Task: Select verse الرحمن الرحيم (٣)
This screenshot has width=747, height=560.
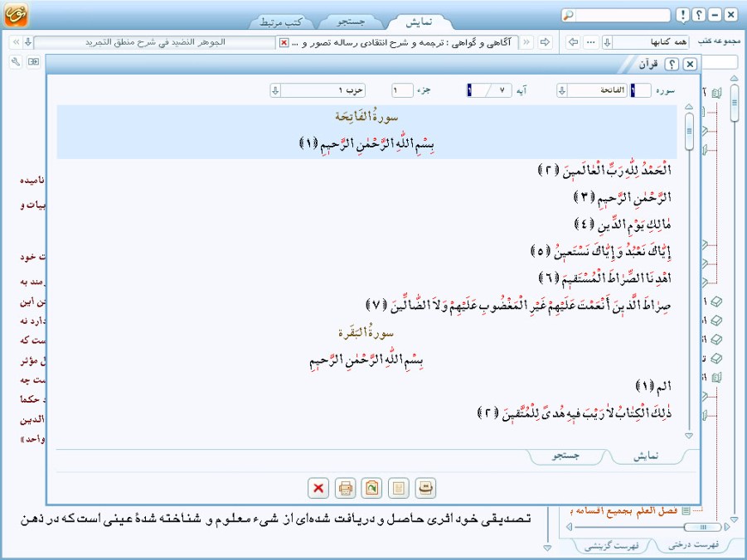Action: [623, 196]
